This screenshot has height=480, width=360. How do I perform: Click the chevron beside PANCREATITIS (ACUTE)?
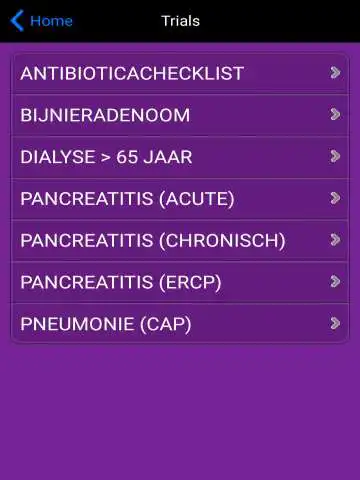[335, 198]
